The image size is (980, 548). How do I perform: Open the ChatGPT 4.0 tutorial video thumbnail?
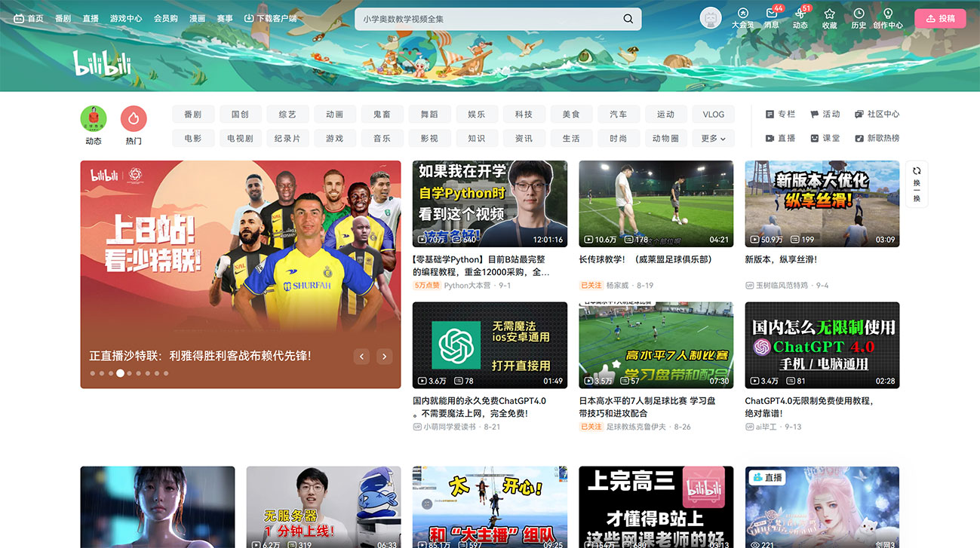[822, 344]
